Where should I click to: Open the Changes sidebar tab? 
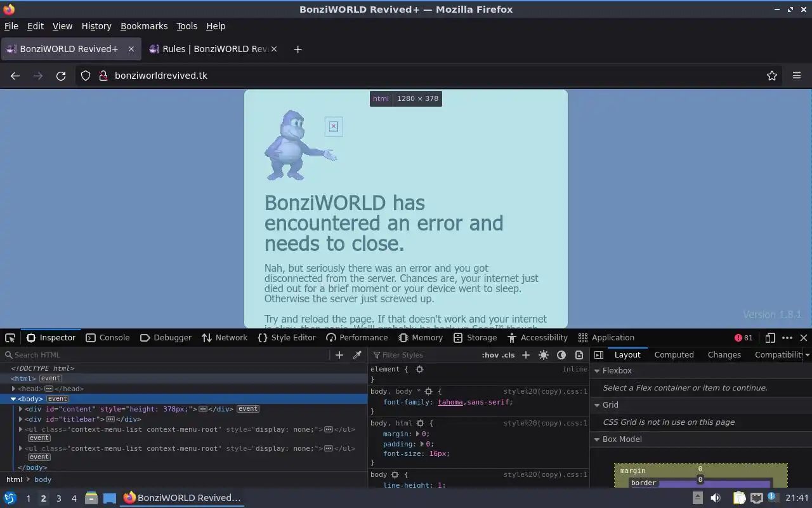(724, 355)
